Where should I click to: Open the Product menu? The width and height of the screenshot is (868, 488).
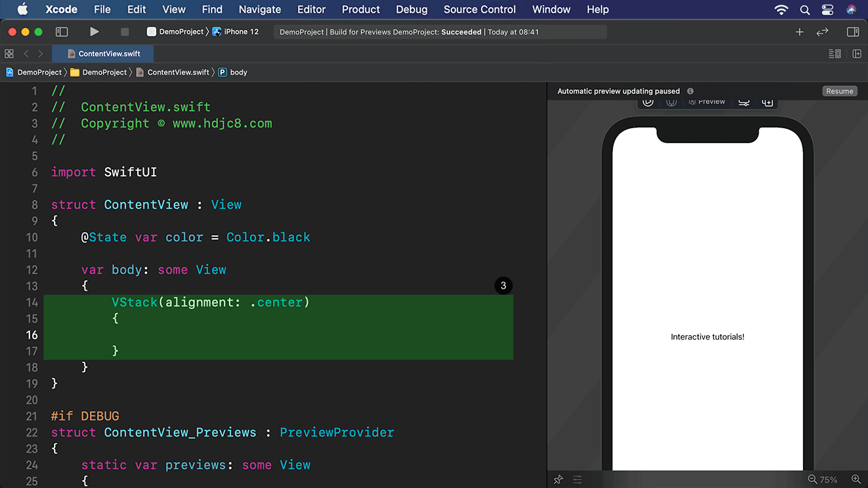(x=361, y=9)
